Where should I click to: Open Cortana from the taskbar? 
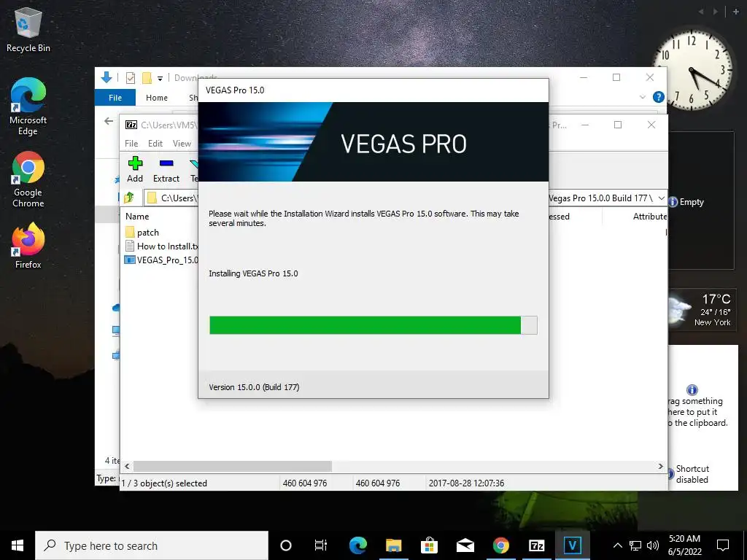coord(286,545)
